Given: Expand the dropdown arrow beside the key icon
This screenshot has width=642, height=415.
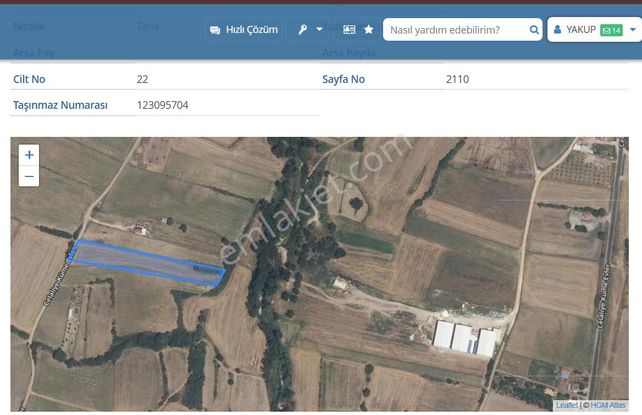Looking at the screenshot, I should (x=319, y=29).
